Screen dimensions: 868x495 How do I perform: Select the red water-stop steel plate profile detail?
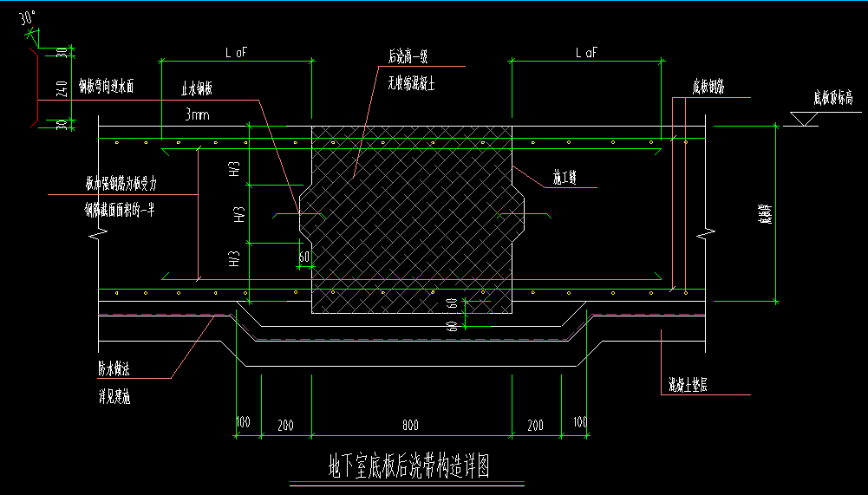pyautogui.click(x=35, y=88)
